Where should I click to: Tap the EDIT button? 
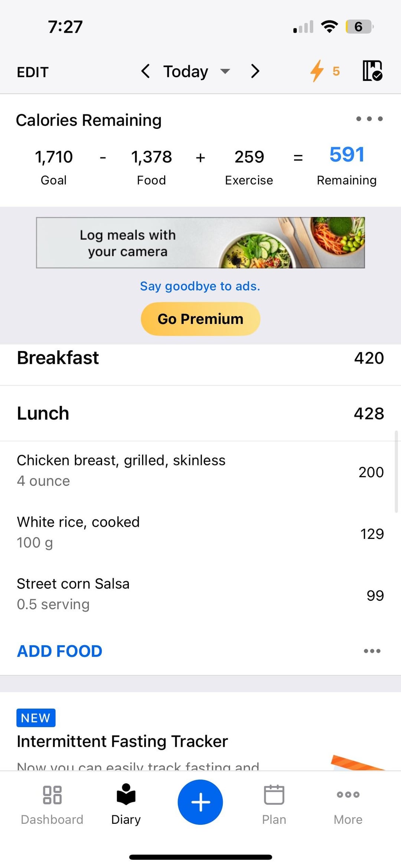[x=33, y=72]
